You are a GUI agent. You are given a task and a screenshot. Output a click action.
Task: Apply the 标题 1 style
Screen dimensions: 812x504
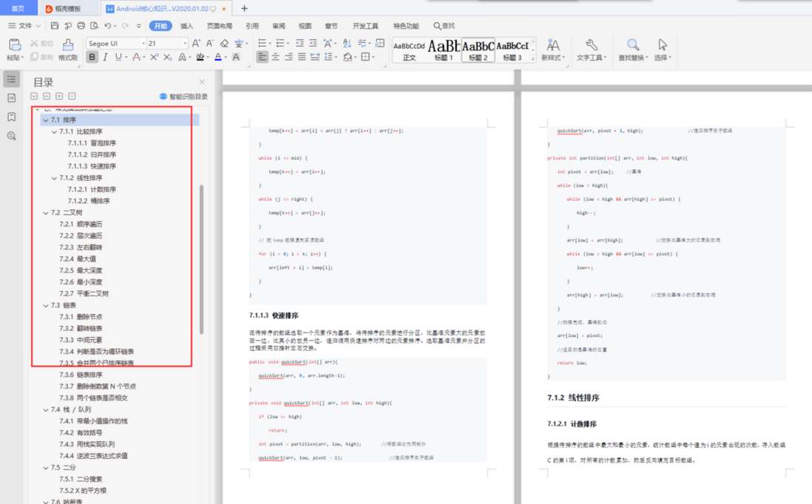(444, 50)
